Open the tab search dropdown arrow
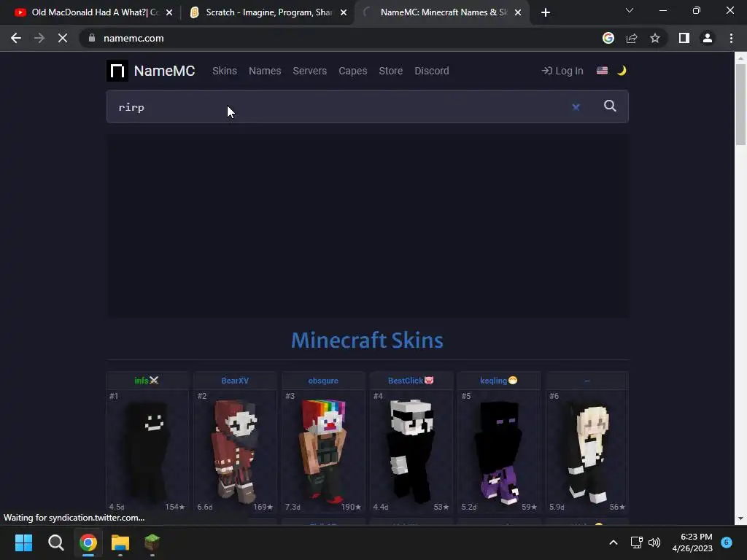This screenshot has height=560, width=747. pos(630,10)
